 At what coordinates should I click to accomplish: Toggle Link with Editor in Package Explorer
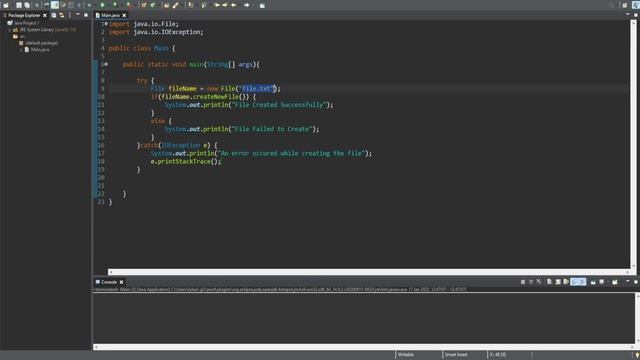[62, 15]
